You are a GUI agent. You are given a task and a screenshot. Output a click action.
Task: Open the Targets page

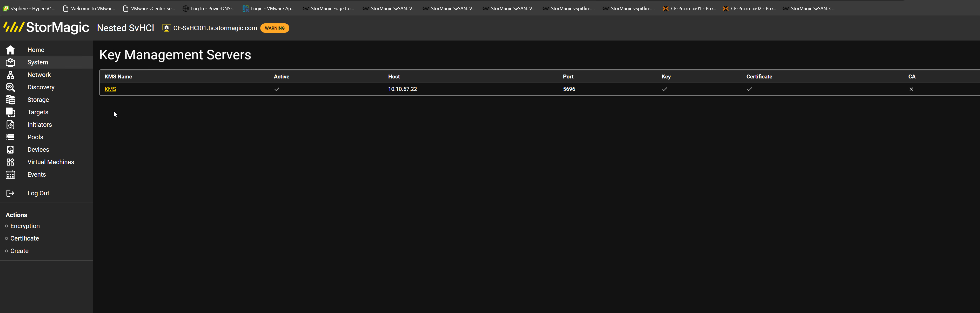38,112
